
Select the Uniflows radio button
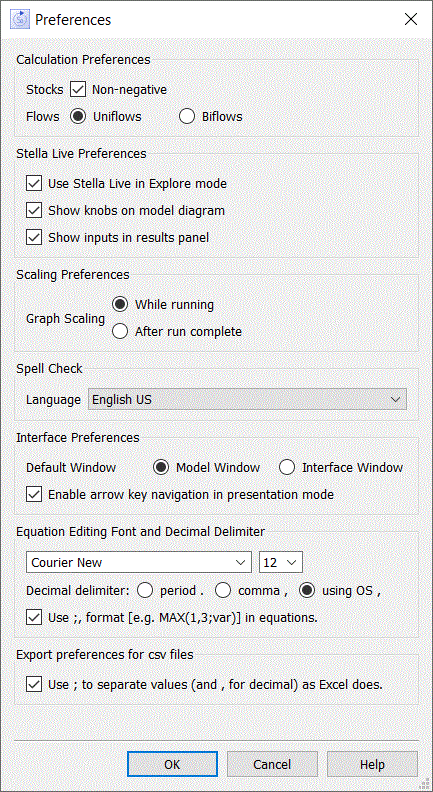[78, 117]
